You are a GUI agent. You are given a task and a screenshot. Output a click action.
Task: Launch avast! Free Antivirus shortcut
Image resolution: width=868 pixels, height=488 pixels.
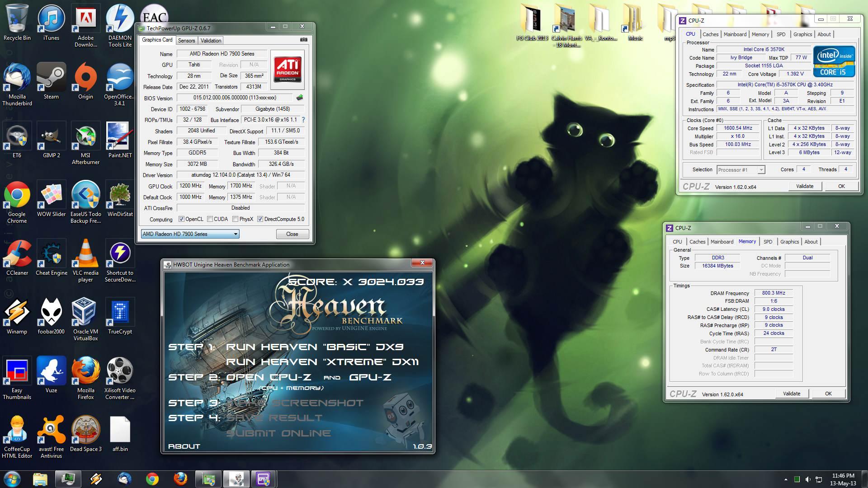click(51, 437)
